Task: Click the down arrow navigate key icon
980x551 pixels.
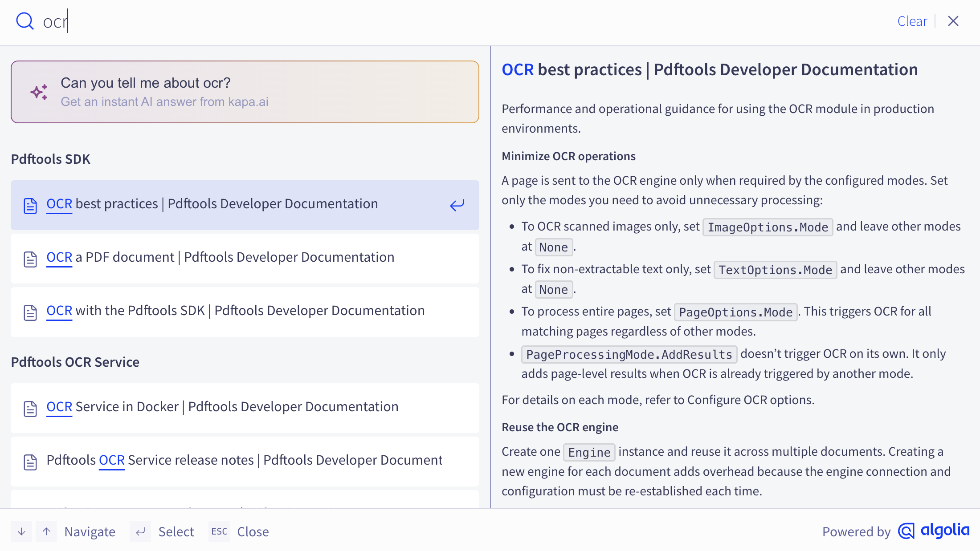Action: [21, 531]
